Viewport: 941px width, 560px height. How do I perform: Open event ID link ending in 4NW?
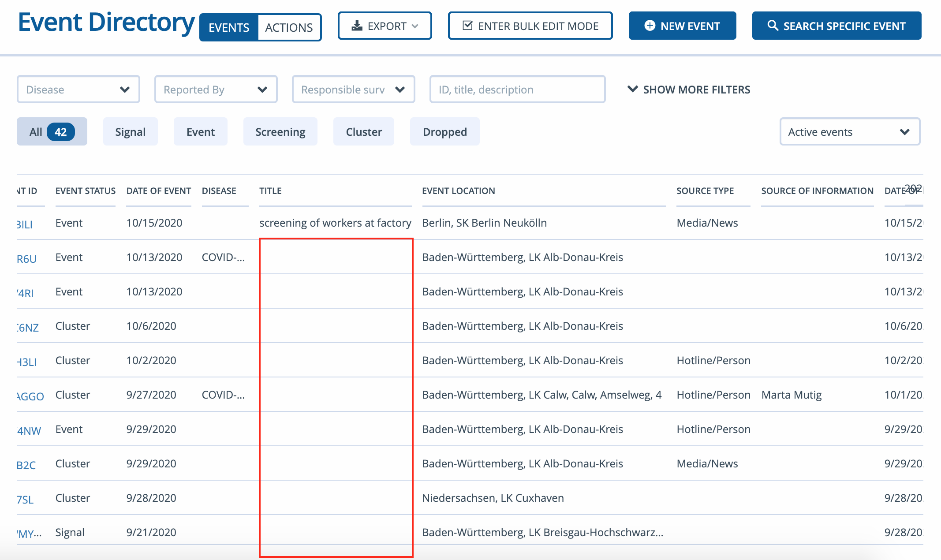coord(29,431)
